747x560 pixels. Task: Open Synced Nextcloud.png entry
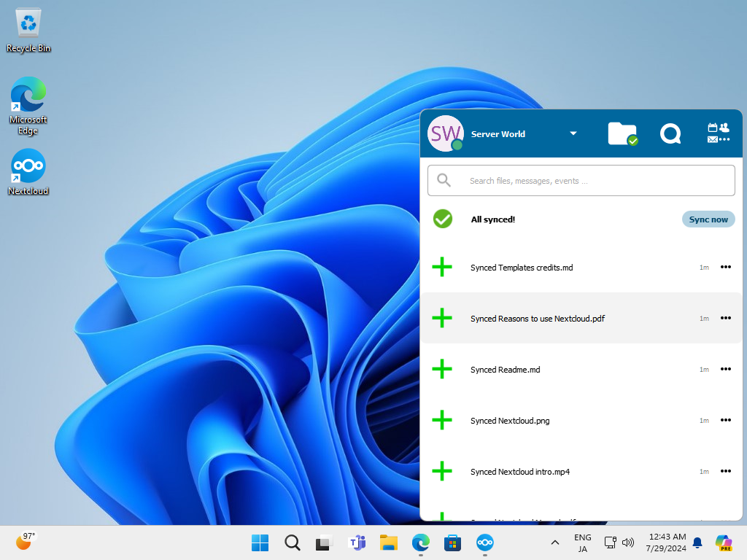pyautogui.click(x=581, y=420)
